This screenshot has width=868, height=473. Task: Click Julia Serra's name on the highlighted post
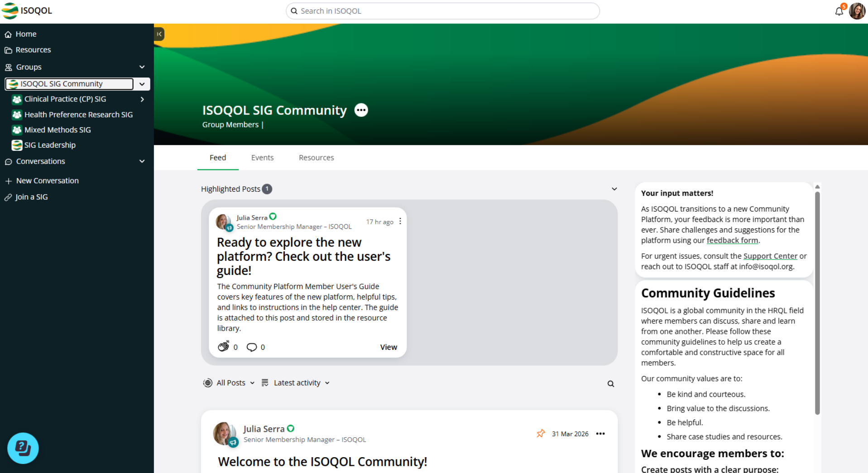[x=252, y=218]
